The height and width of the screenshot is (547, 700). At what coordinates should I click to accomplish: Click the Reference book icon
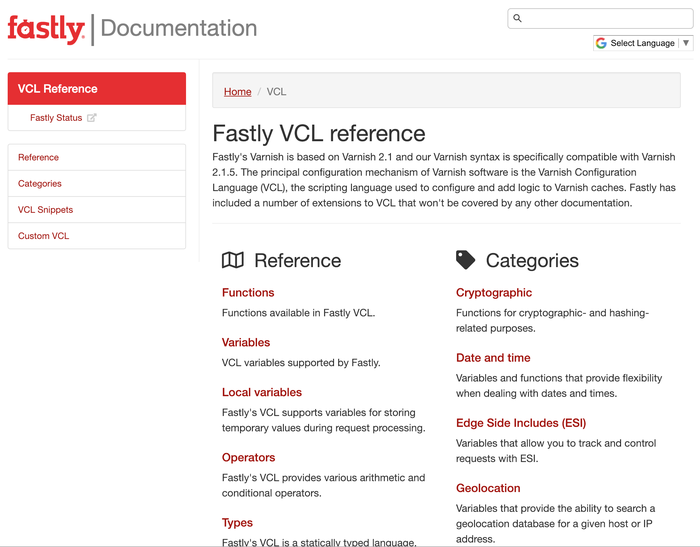pyautogui.click(x=233, y=261)
